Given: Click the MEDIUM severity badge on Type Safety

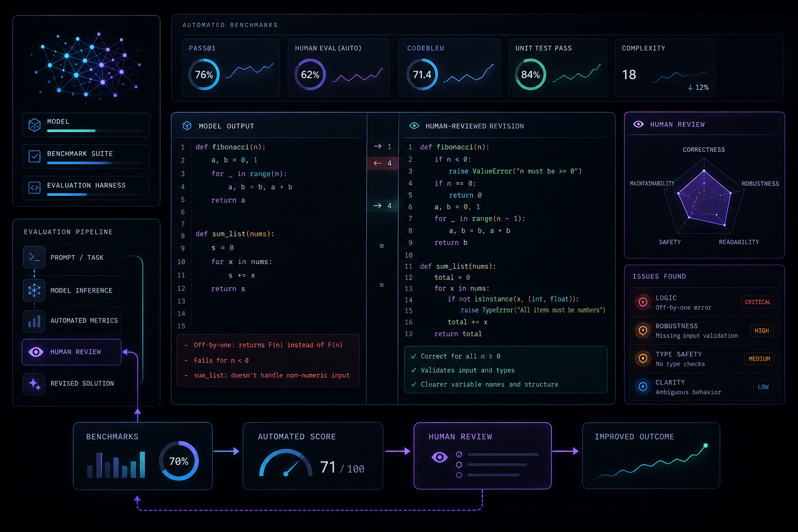Looking at the screenshot, I should pyautogui.click(x=759, y=358).
